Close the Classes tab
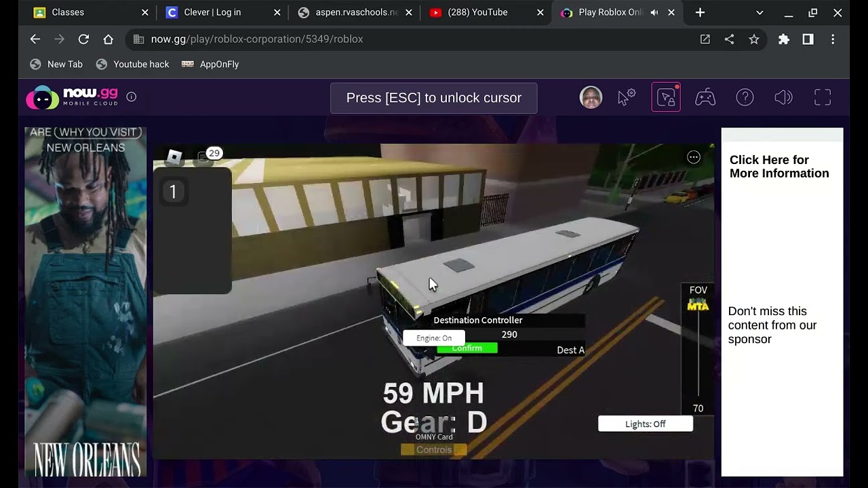Screen dimensions: 868x488 click(144, 12)
